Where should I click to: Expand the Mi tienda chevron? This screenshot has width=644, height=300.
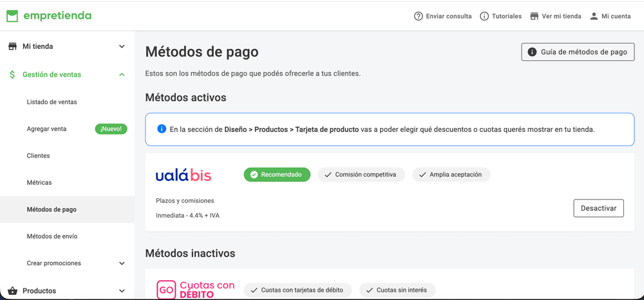coord(122,46)
